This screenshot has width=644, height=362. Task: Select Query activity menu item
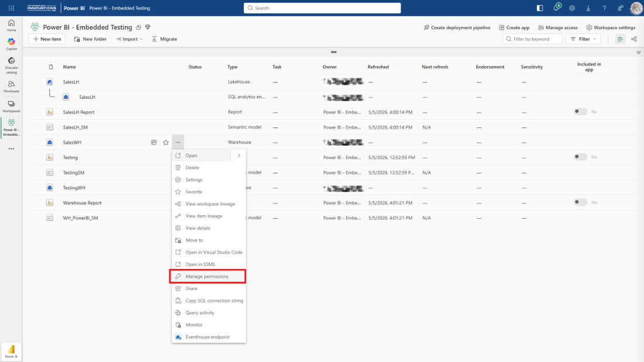pyautogui.click(x=208, y=313)
